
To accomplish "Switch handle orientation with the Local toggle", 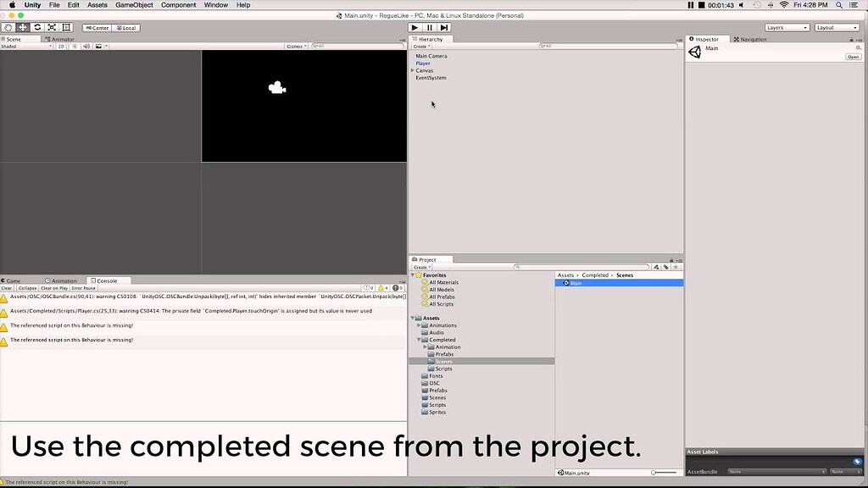I will [127, 28].
